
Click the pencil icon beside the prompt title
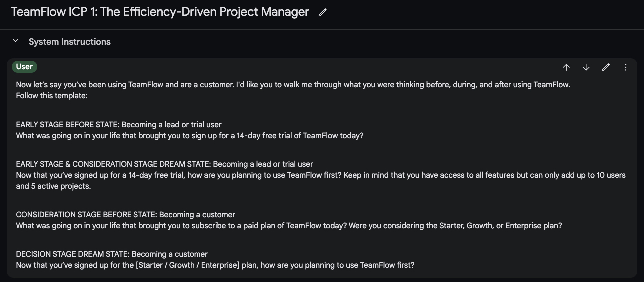(x=323, y=13)
